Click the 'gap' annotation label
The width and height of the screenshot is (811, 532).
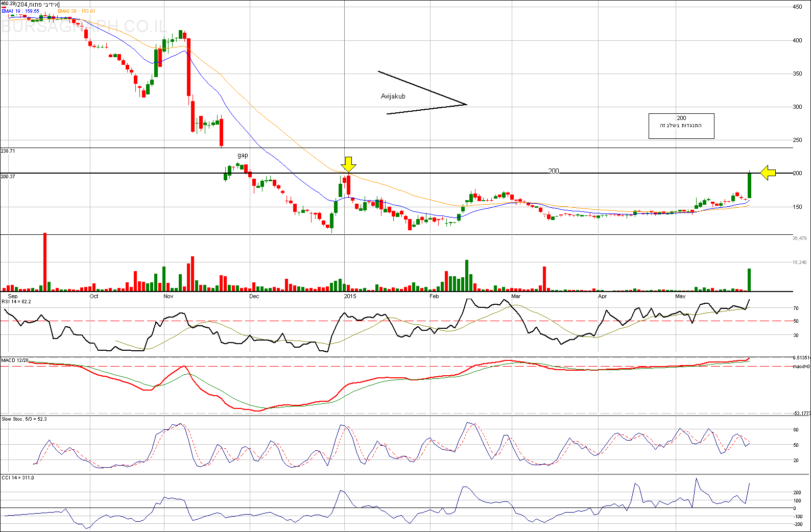pos(243,155)
